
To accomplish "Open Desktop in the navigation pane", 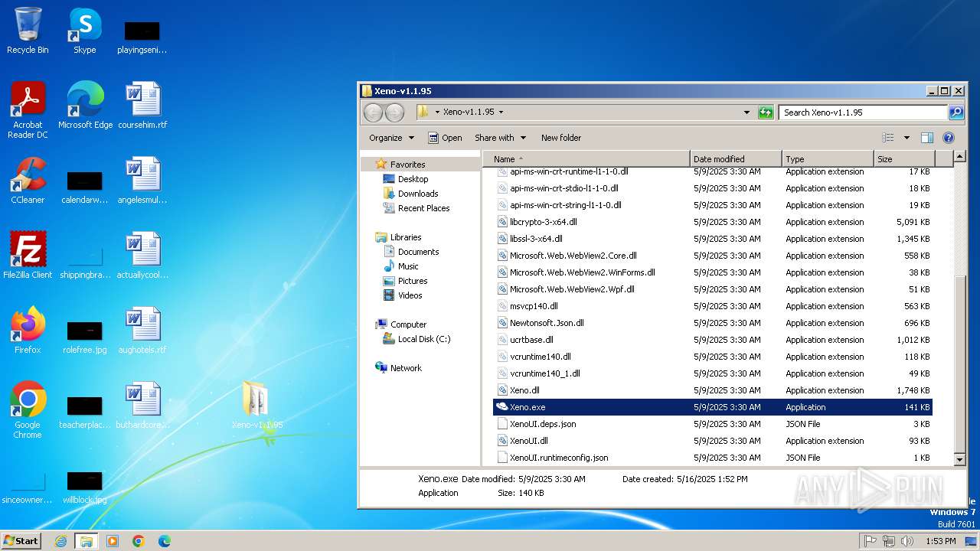I will tap(413, 179).
